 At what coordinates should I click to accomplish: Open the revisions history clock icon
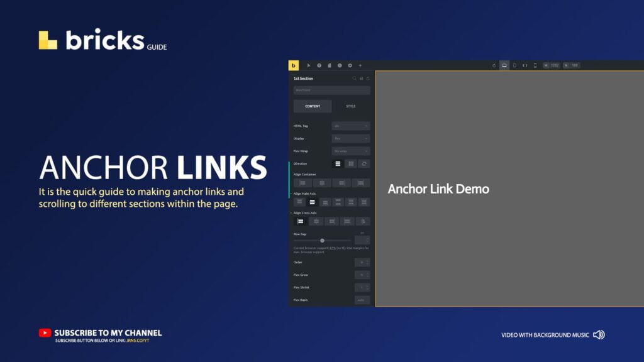[x=340, y=65]
